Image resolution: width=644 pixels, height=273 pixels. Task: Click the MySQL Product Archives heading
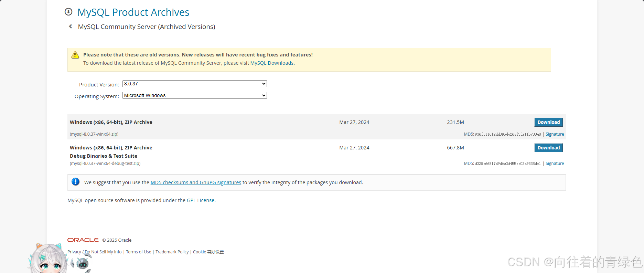pos(133,12)
